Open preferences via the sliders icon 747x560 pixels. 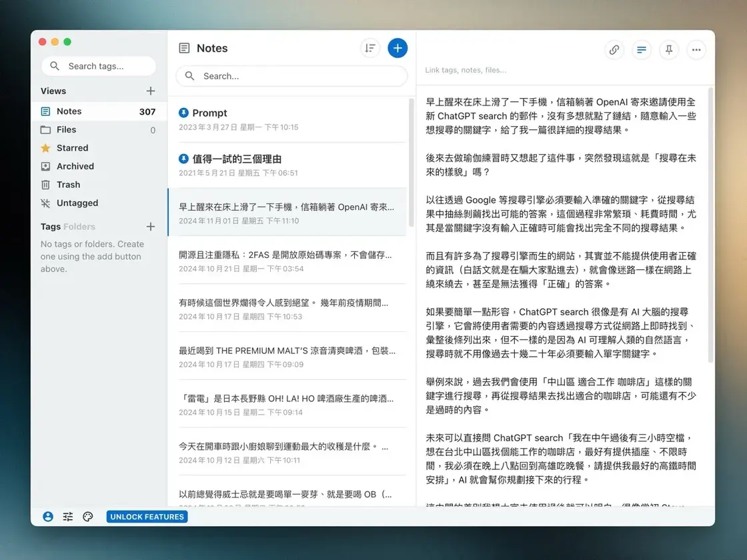68,517
